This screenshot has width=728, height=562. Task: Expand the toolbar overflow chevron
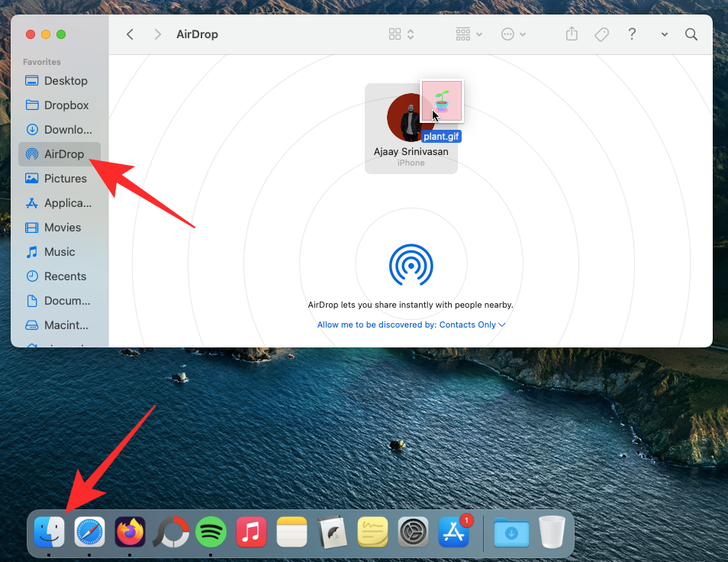[664, 34]
